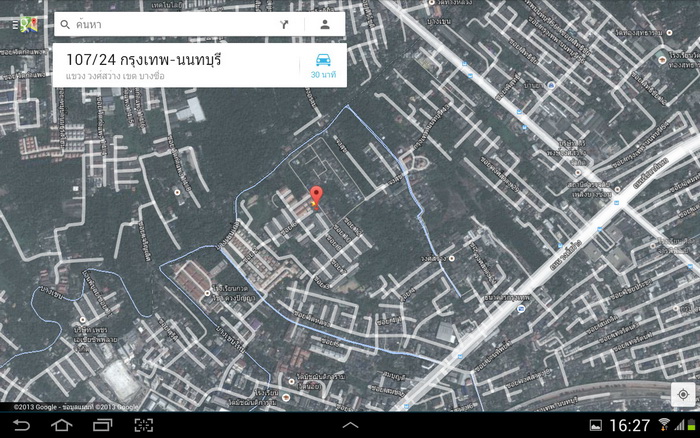Open directions using the route arrow icon
The width and height of the screenshot is (700, 438).
(x=284, y=25)
